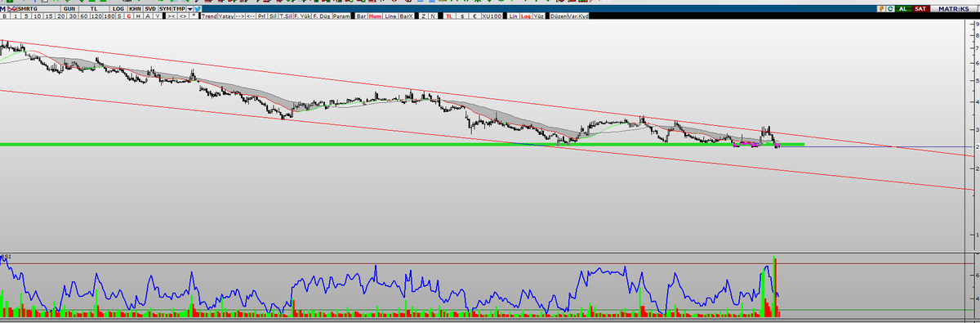Click the Düzen layout button
The height and width of the screenshot is (323, 980).
click(559, 16)
